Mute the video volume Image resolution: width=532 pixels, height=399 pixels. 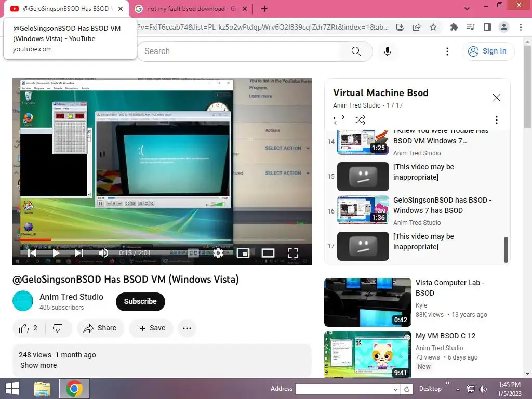pos(103,253)
